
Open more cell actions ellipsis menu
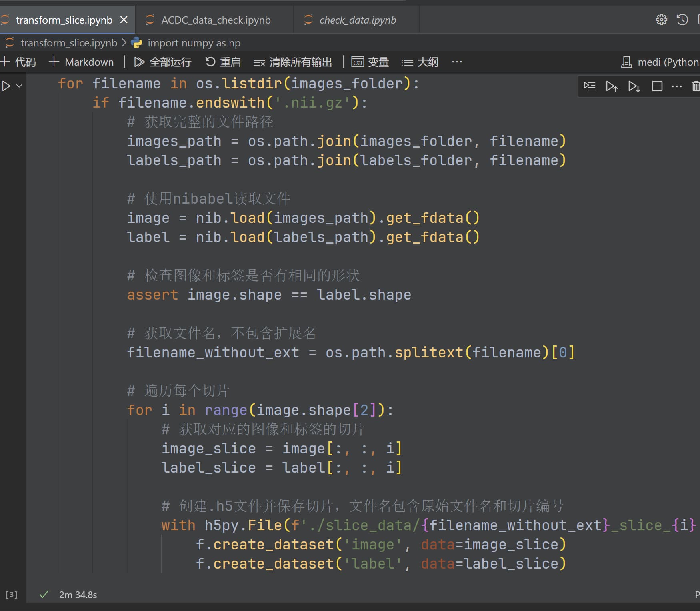(x=676, y=86)
